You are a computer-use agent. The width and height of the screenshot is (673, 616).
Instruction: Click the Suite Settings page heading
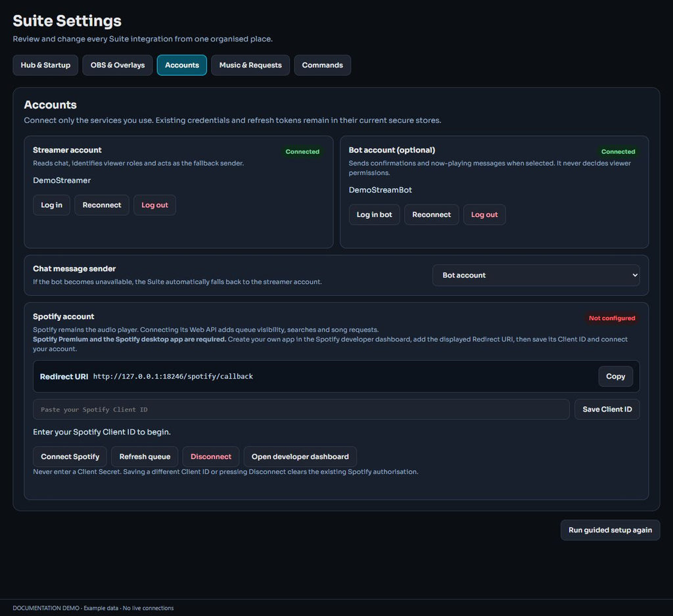(67, 21)
